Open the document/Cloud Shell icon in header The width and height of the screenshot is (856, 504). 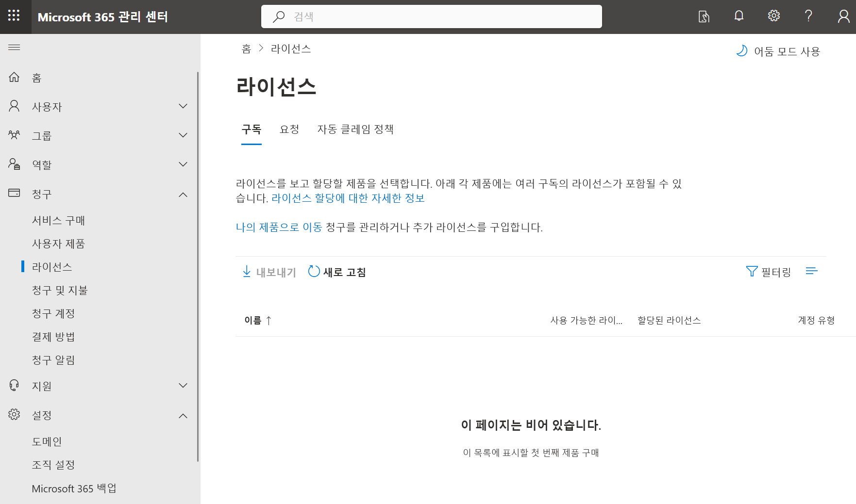(x=704, y=16)
